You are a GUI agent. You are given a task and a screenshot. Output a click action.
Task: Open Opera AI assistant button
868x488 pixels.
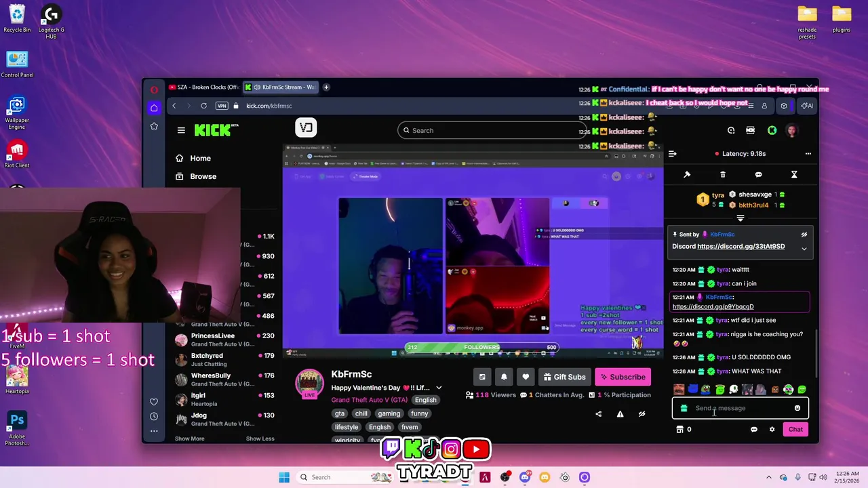point(806,106)
